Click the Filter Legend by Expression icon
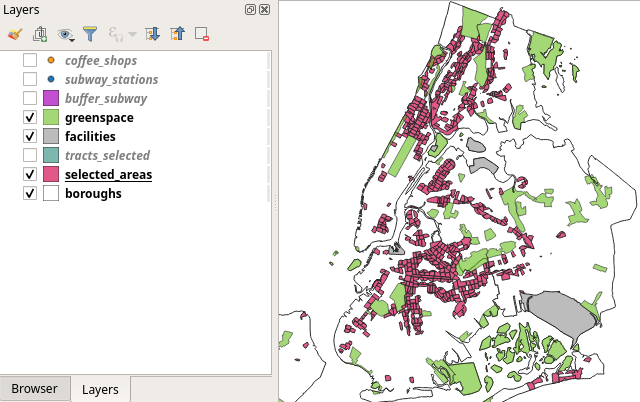The image size is (640, 402). pos(116,34)
